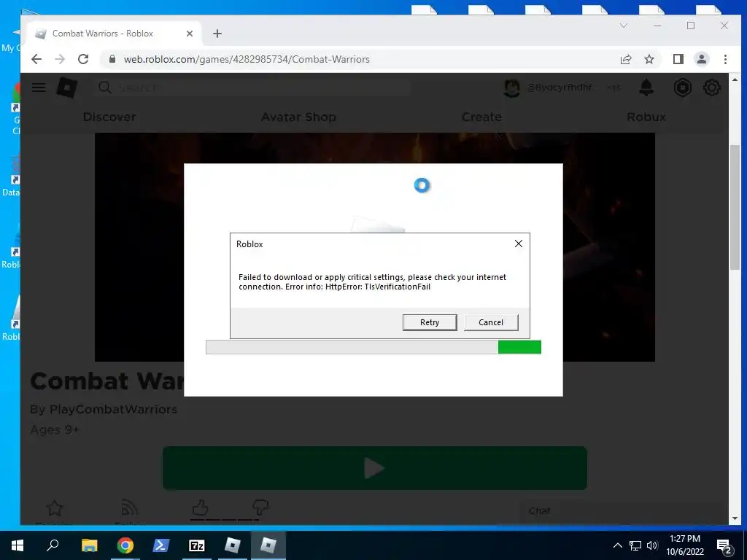Click the share page icon in address bar
The width and height of the screenshot is (747, 560).
pyautogui.click(x=625, y=59)
